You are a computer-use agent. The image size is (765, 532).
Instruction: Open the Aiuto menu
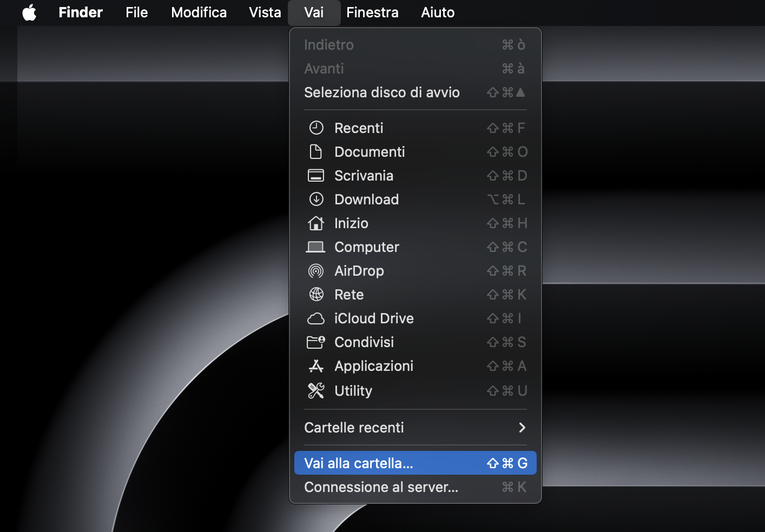point(437,12)
